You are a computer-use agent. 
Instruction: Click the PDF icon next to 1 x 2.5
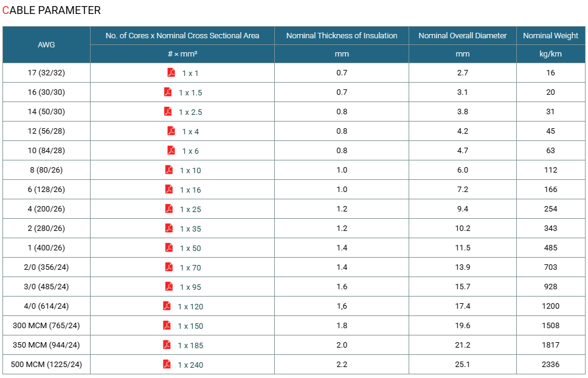(168, 111)
